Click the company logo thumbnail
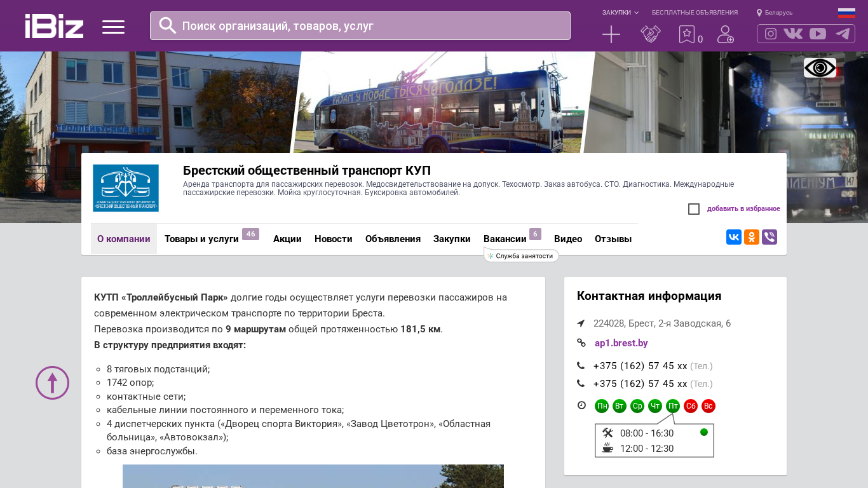The width and height of the screenshot is (868, 488). click(x=126, y=188)
